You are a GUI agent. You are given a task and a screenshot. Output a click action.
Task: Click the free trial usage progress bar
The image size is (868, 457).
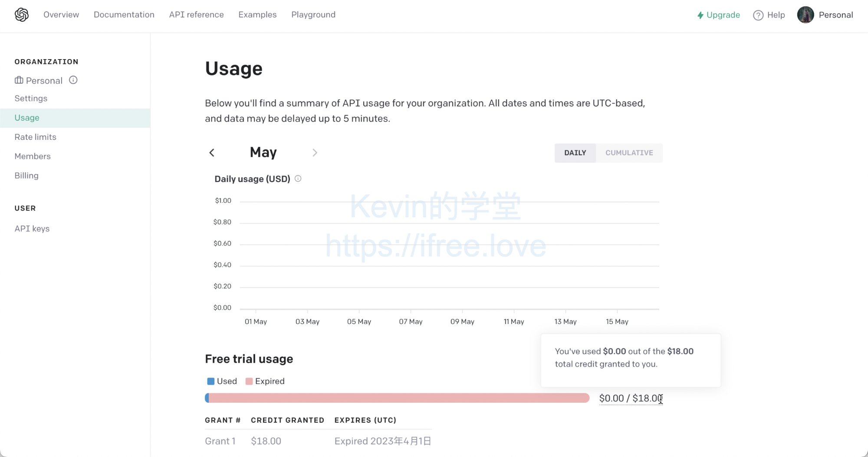click(397, 398)
